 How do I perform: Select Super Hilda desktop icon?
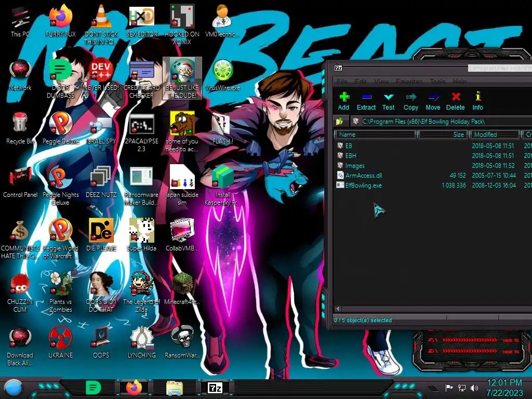click(142, 235)
